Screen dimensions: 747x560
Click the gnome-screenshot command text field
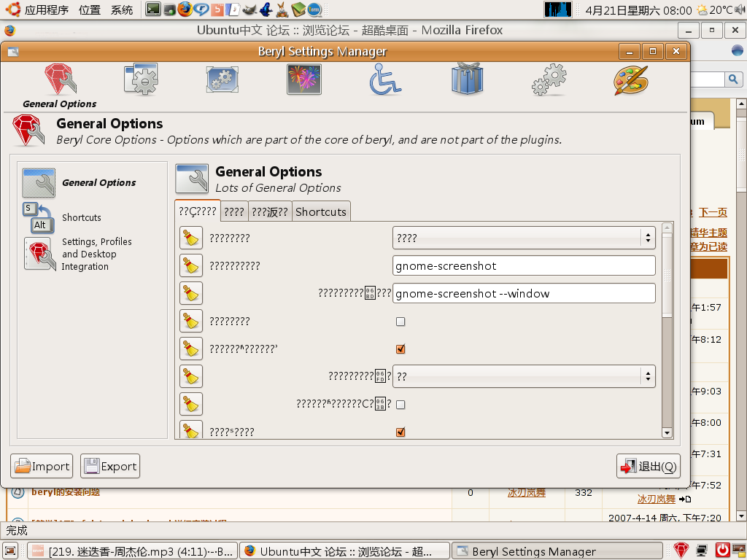point(524,265)
